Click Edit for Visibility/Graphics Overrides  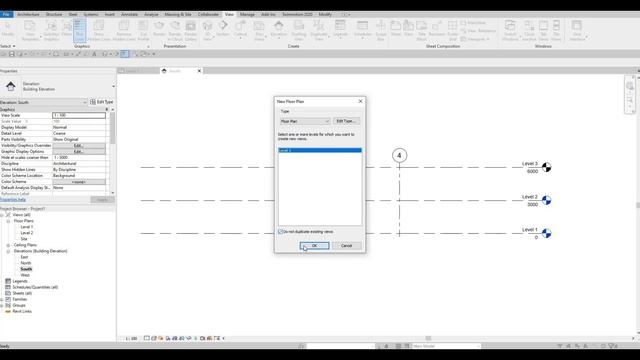[79, 145]
